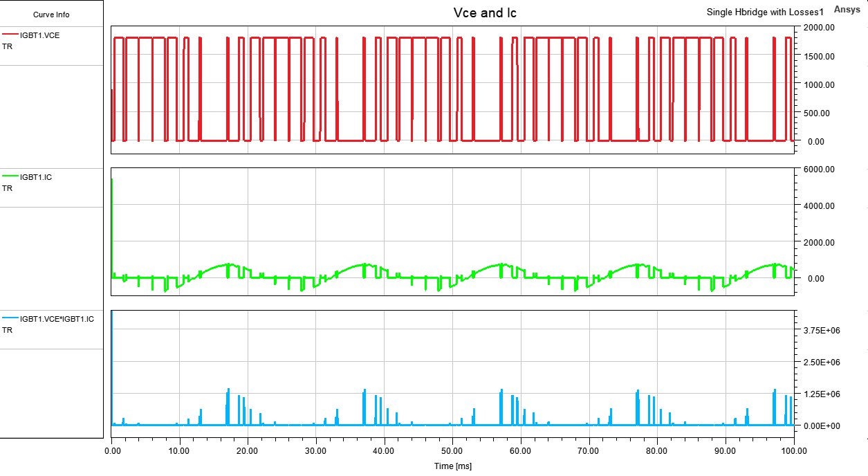Click the 'Vce and Ic' plot title

[x=484, y=13]
